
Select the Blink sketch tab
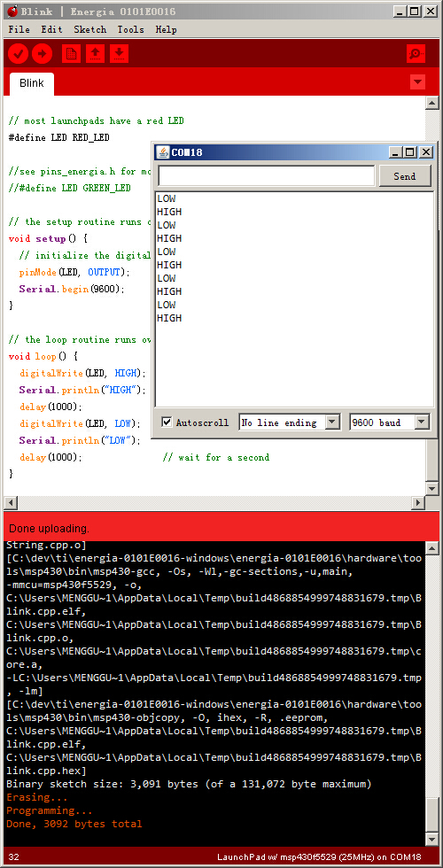(x=32, y=83)
